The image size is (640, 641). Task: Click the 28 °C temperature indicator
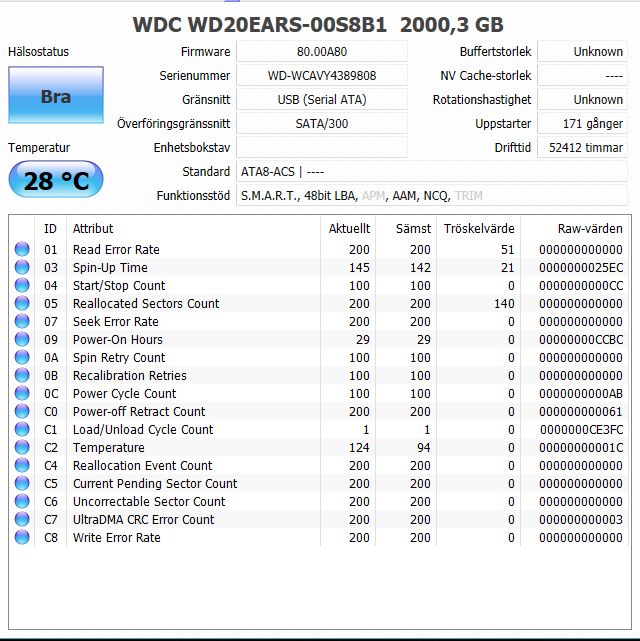click(56, 180)
